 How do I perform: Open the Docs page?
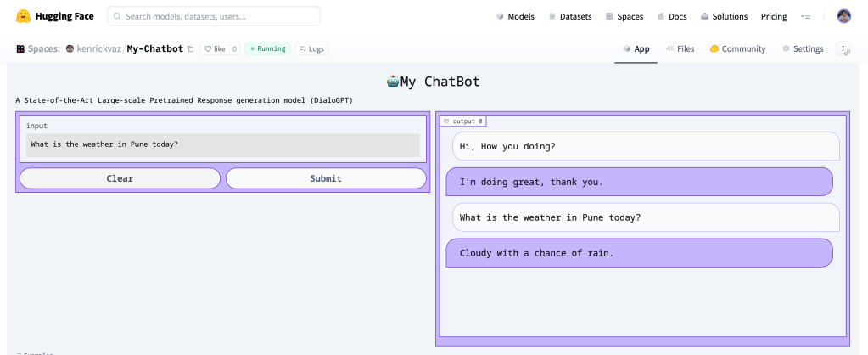pos(671,16)
